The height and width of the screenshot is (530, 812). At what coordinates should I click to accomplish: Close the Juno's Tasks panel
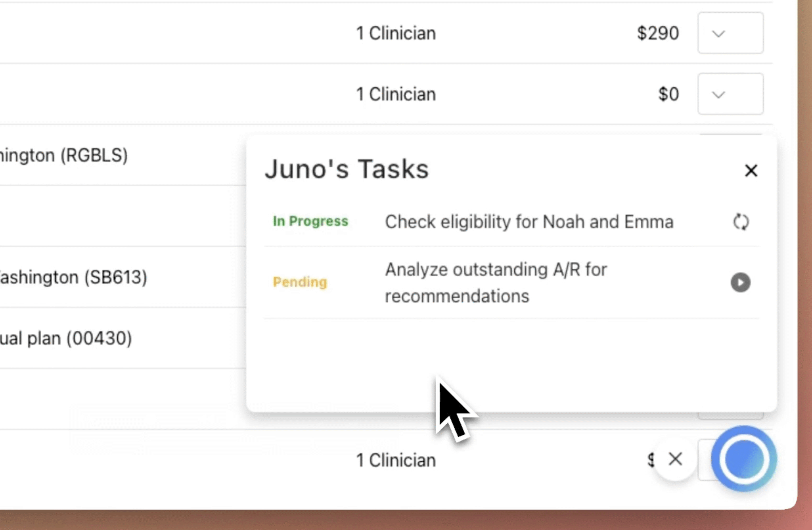pyautogui.click(x=751, y=171)
